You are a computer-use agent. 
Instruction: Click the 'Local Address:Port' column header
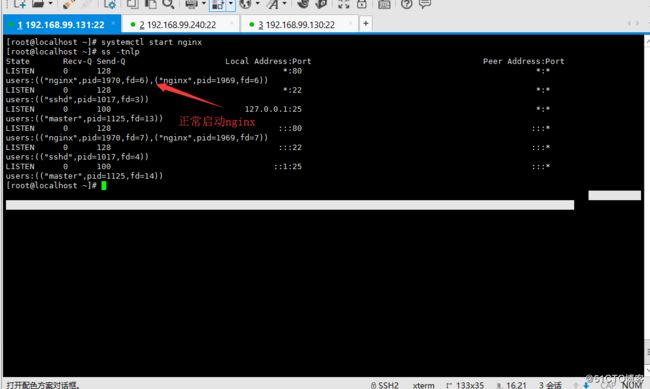(268, 61)
